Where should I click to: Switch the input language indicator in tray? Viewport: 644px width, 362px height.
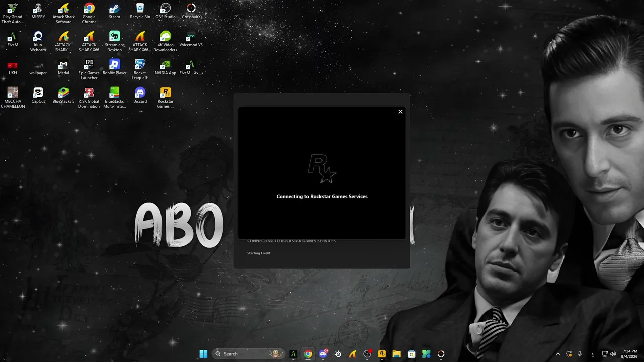coord(592,354)
